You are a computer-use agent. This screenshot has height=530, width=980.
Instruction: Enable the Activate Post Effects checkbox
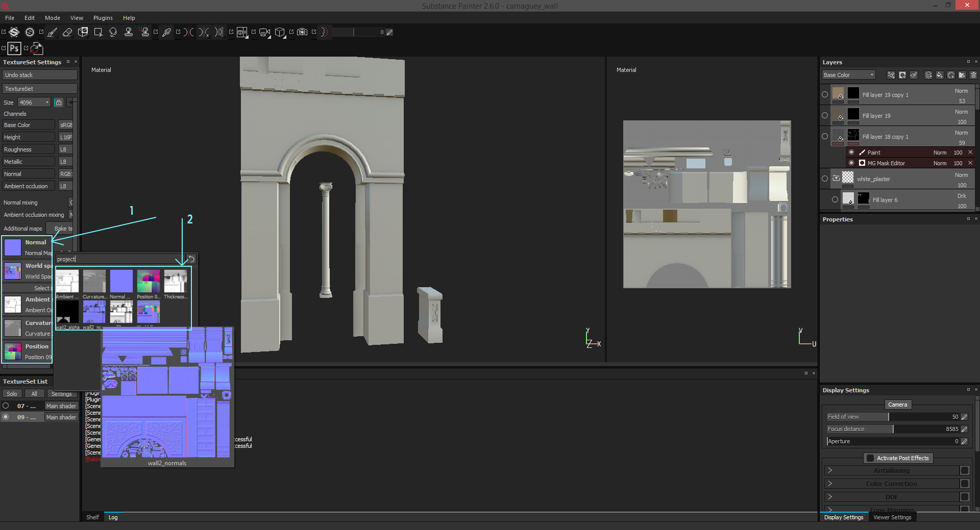870,458
